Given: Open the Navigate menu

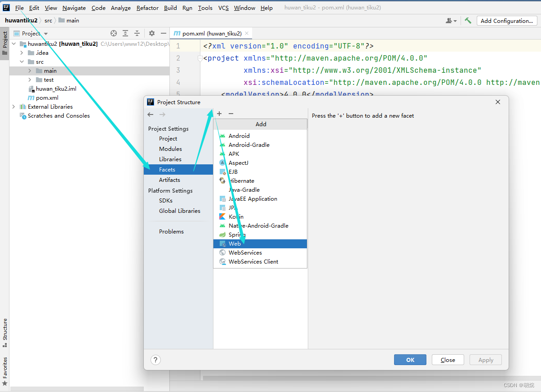Looking at the screenshot, I should 74,8.
